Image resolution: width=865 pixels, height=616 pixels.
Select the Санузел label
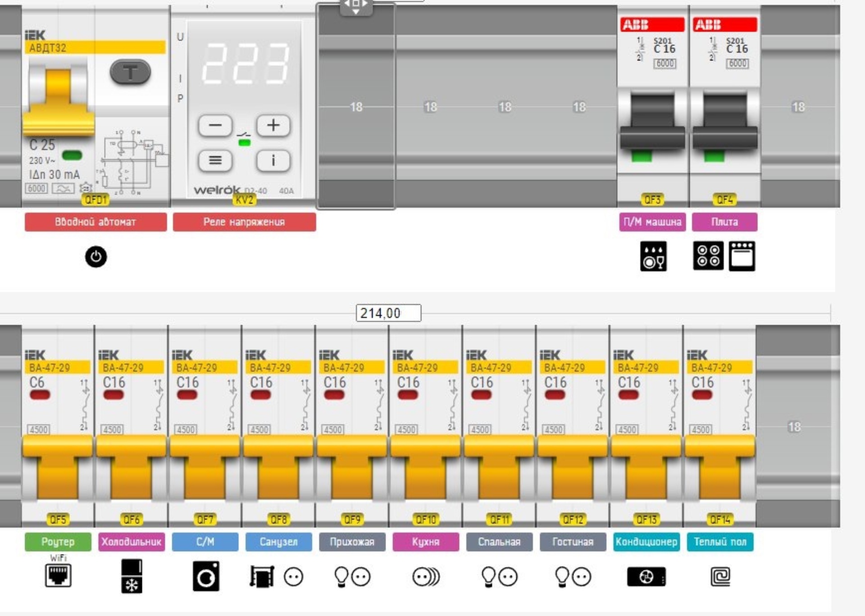278,542
